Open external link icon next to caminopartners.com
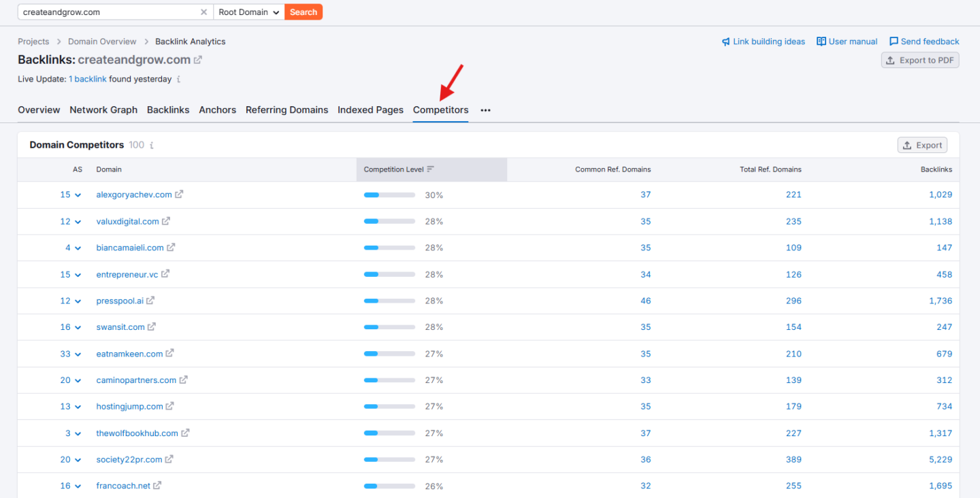 pos(183,380)
